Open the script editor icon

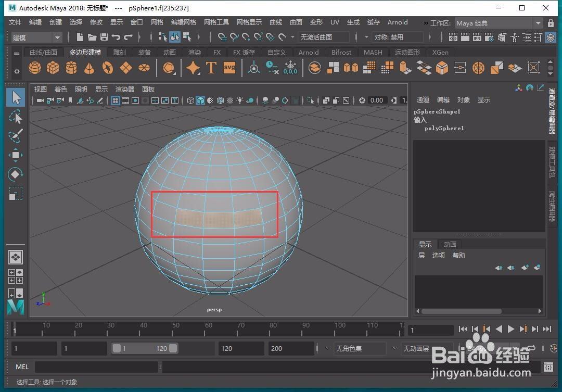coord(548,367)
